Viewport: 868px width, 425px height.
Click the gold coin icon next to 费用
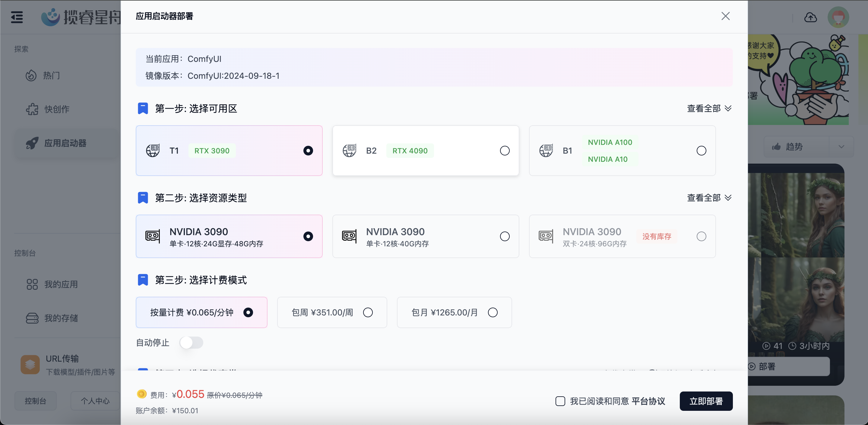click(x=141, y=394)
